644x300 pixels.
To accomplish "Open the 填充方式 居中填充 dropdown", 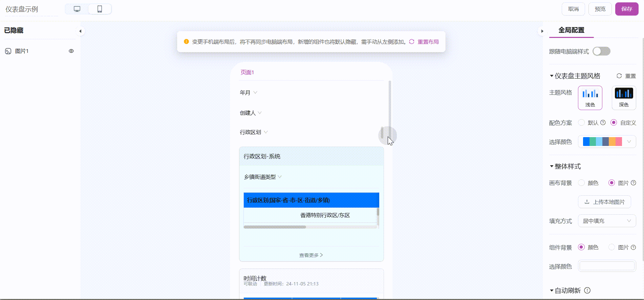I will (607, 221).
